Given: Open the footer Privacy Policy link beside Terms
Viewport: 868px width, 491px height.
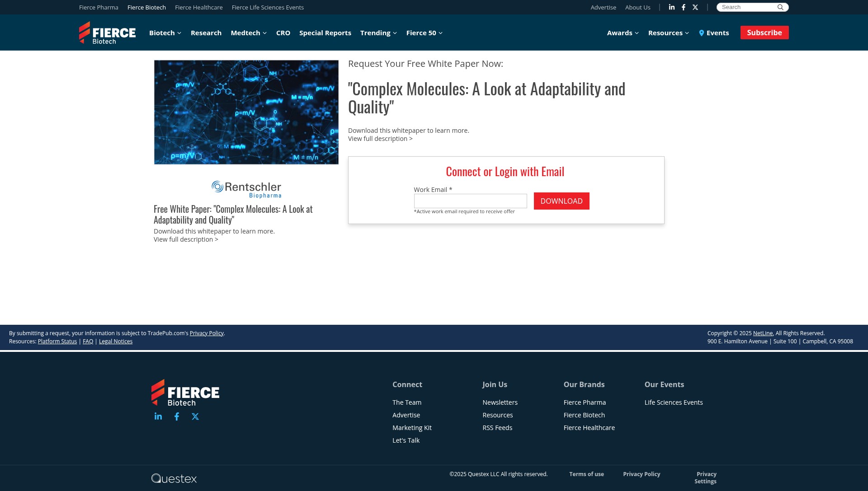Looking at the screenshot, I should pyautogui.click(x=642, y=474).
